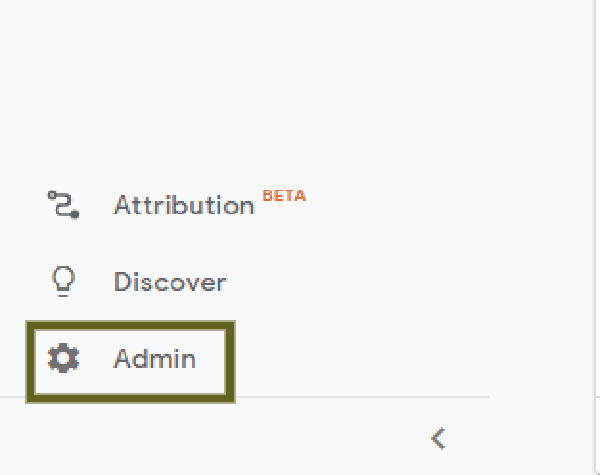Collapse the sidebar with the left chevron
This screenshot has height=475, width=600.
click(x=438, y=439)
